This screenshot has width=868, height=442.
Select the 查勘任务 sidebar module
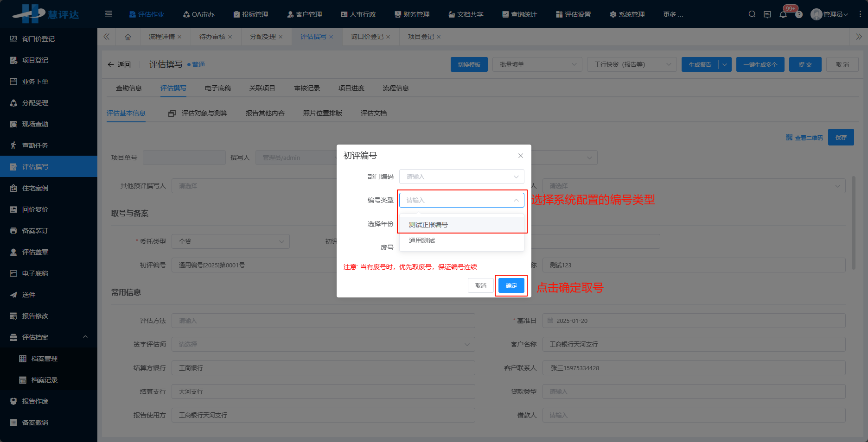[x=14, y=145]
